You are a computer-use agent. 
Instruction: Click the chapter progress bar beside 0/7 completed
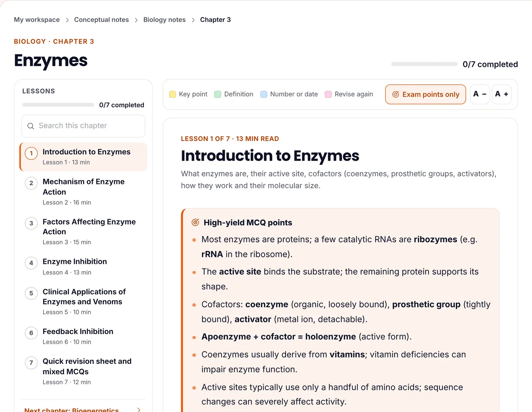[x=424, y=64]
